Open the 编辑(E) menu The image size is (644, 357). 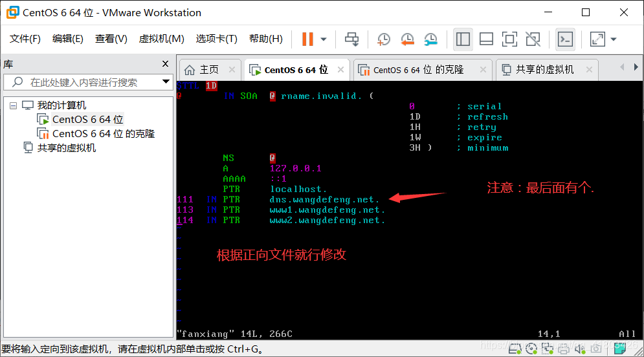click(68, 39)
